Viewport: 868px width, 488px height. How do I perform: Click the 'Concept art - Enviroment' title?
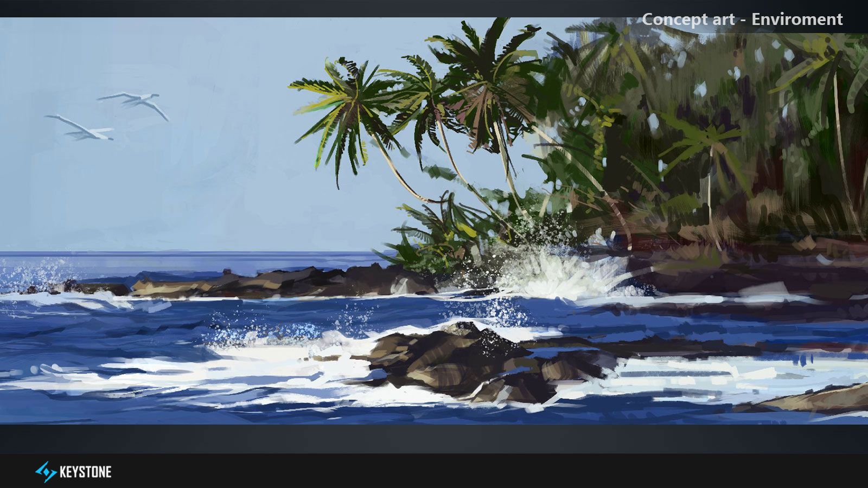click(x=742, y=20)
